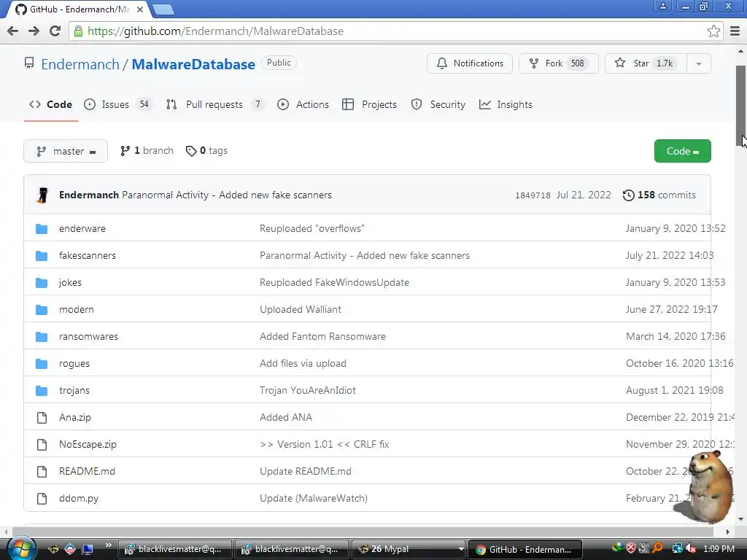This screenshot has height=560, width=747.
Task: Open the README.md file
Action: [87, 472]
